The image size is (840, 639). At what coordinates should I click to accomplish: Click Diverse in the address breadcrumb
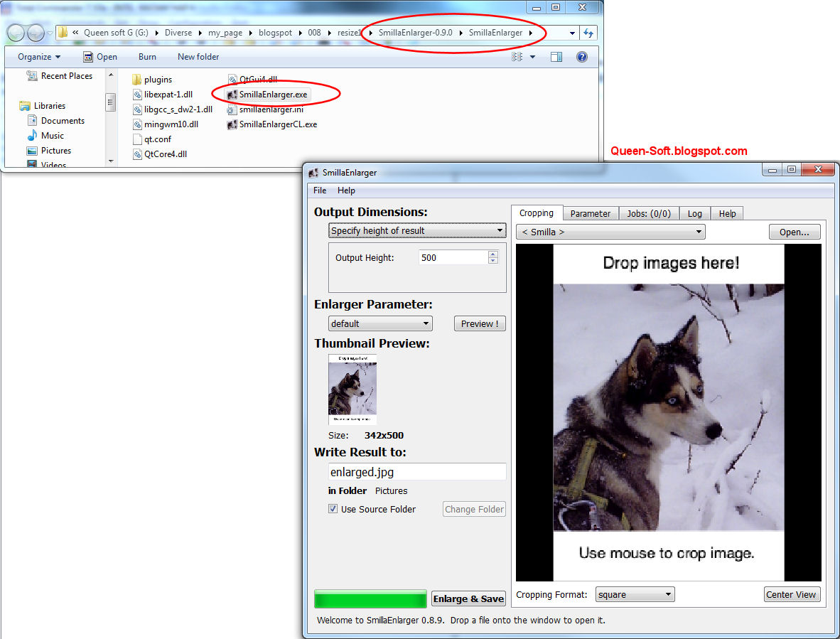178,33
